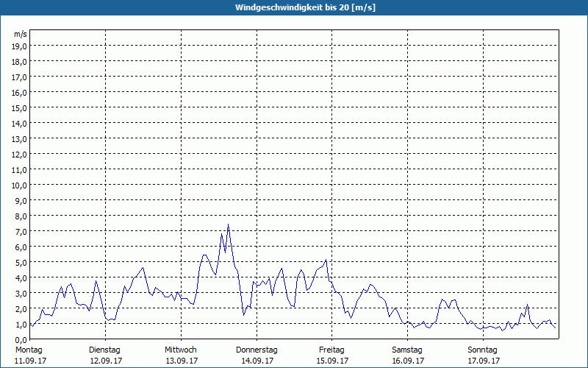Select the 'Sonntag' day label

[484, 350]
